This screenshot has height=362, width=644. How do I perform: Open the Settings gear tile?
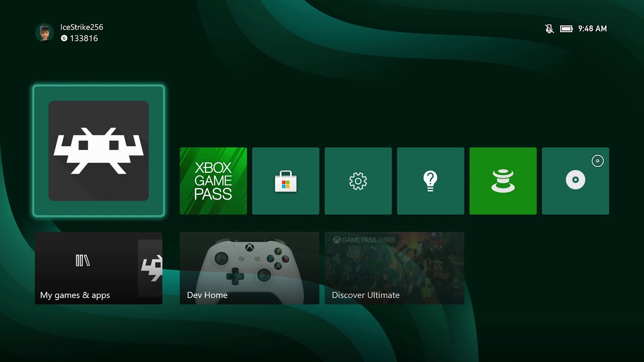[x=358, y=181]
